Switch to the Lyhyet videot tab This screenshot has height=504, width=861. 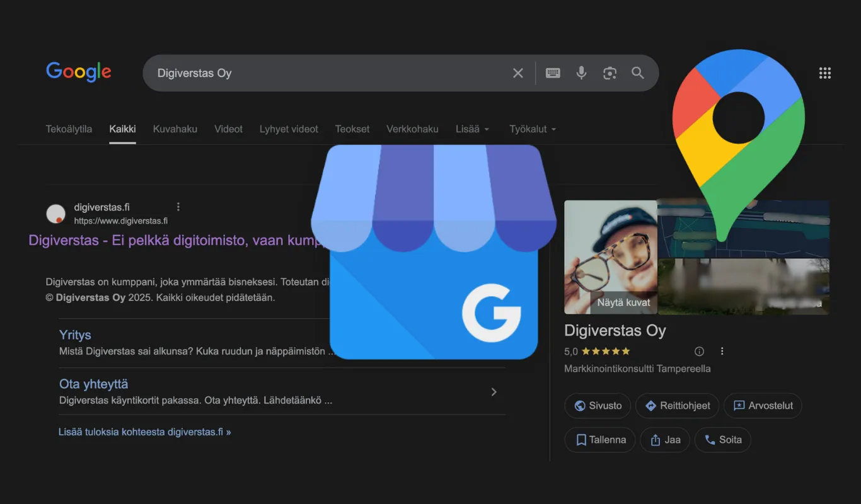[289, 129]
